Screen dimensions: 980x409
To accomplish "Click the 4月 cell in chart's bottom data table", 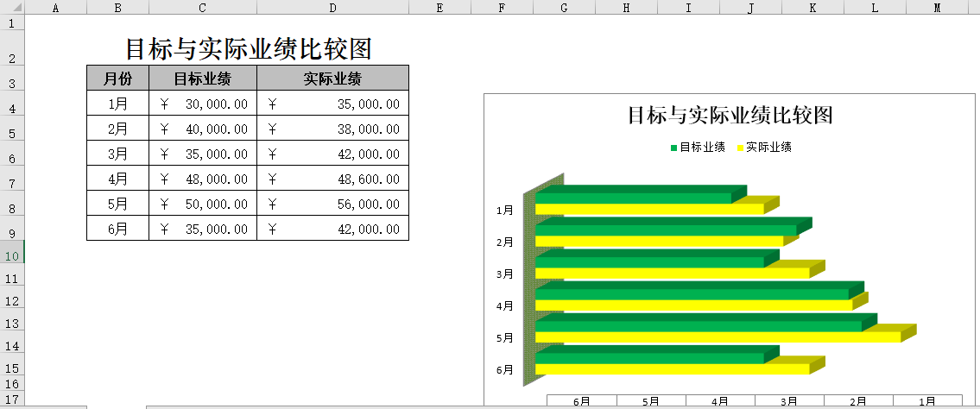I will (720, 401).
